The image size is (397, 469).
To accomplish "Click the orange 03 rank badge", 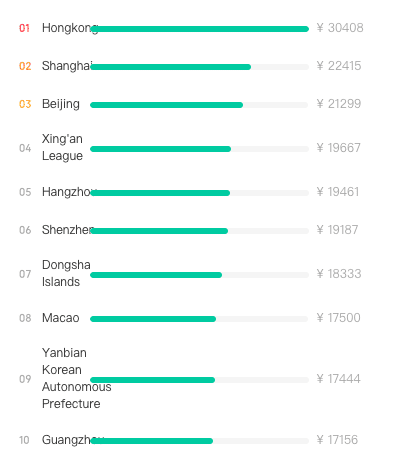I will 25,104.
